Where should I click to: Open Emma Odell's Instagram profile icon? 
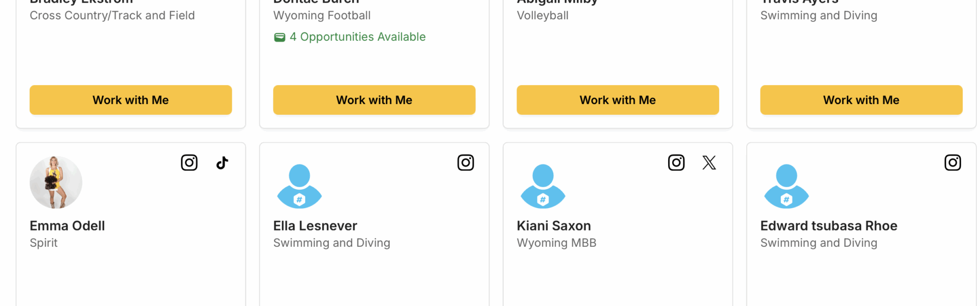pos(189,163)
